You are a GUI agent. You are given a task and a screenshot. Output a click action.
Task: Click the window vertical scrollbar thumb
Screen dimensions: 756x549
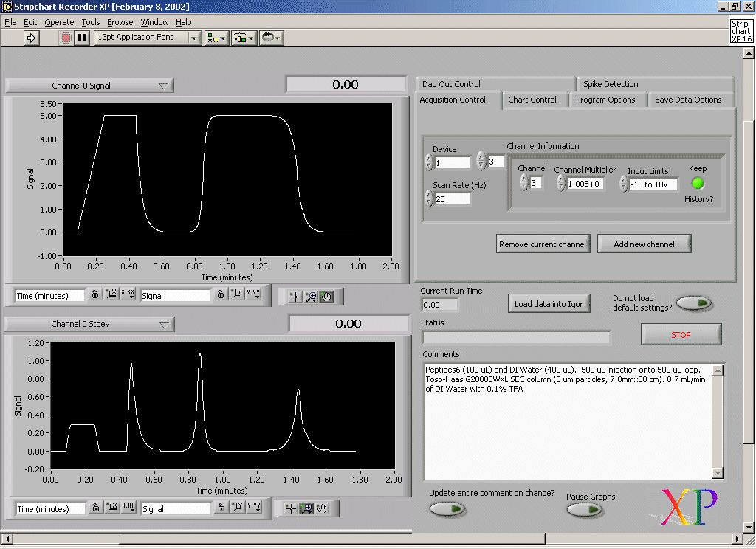(749, 281)
